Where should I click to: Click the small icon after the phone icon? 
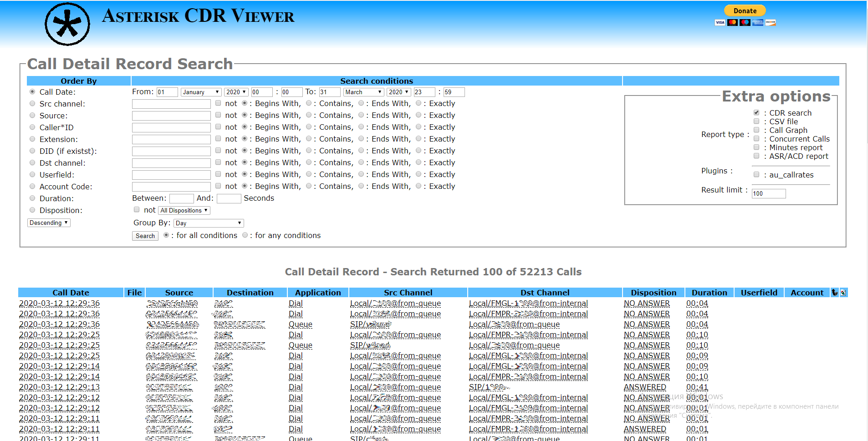coord(843,293)
